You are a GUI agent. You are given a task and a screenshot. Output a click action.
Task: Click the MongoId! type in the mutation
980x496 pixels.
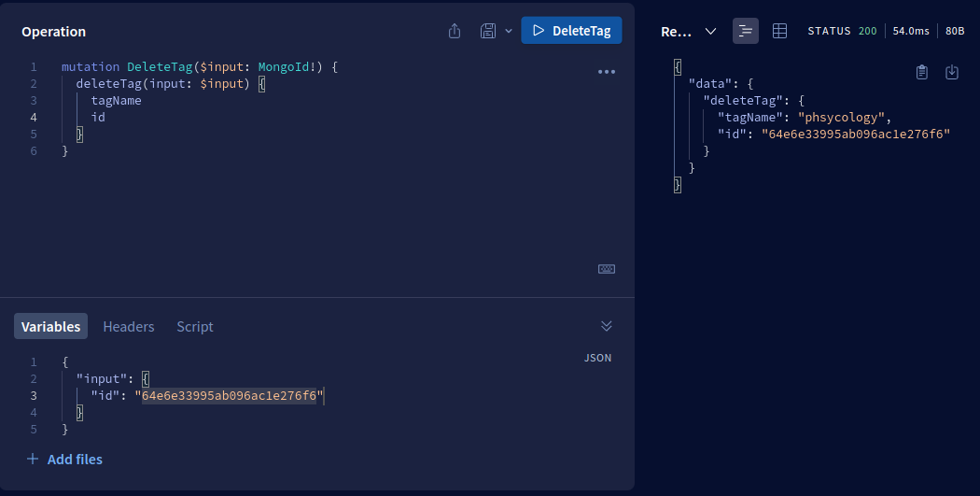coord(287,66)
